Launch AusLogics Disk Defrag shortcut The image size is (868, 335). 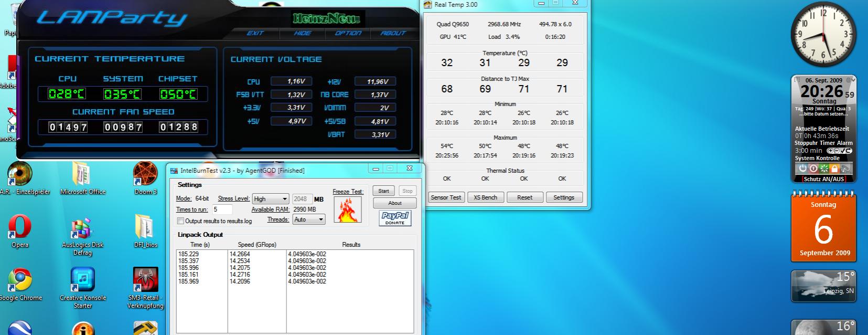[x=82, y=227]
